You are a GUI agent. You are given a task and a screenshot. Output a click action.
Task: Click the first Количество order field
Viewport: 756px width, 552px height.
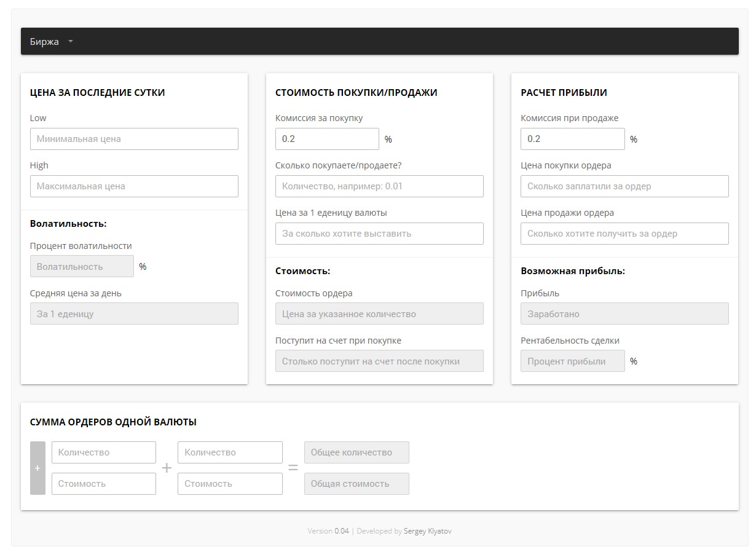pyautogui.click(x=104, y=452)
